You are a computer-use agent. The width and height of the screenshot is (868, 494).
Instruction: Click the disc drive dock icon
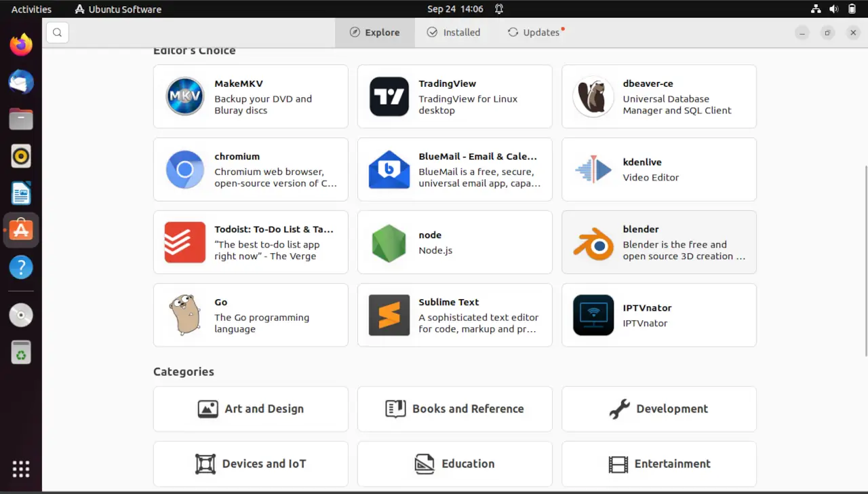click(21, 315)
